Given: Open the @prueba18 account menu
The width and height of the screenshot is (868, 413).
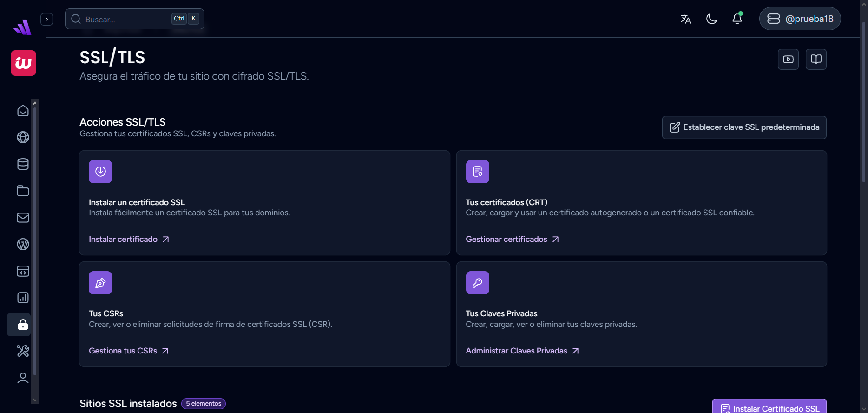Looking at the screenshot, I should pos(800,19).
